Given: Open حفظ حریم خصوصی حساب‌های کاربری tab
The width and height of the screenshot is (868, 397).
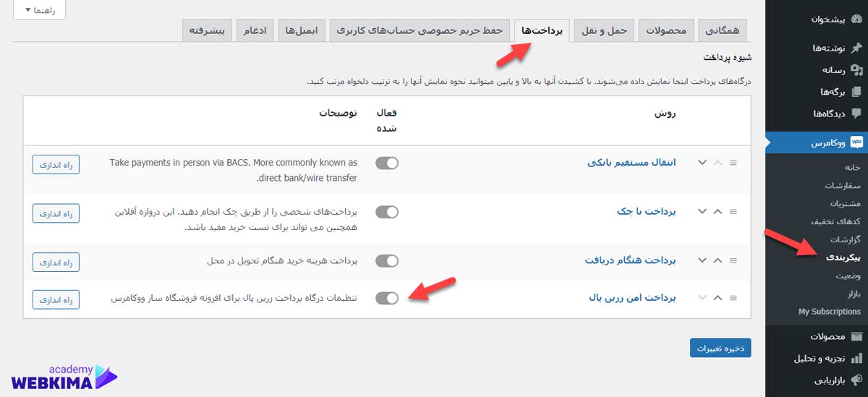Looking at the screenshot, I should 420,30.
